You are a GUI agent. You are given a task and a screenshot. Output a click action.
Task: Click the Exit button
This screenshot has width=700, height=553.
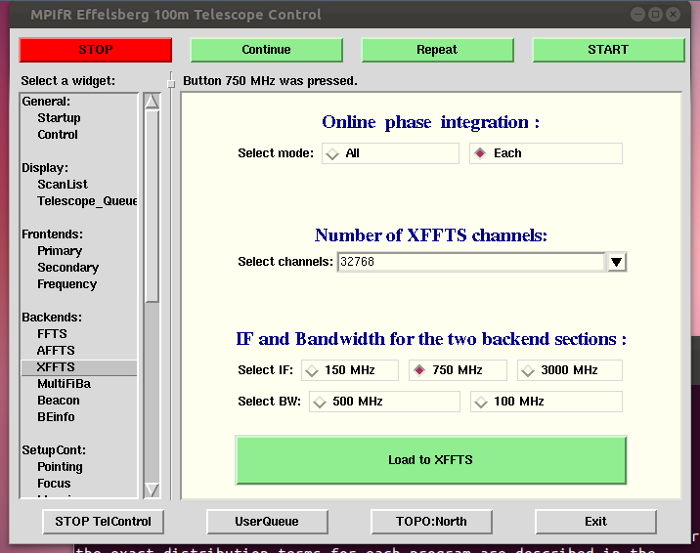coord(596,522)
